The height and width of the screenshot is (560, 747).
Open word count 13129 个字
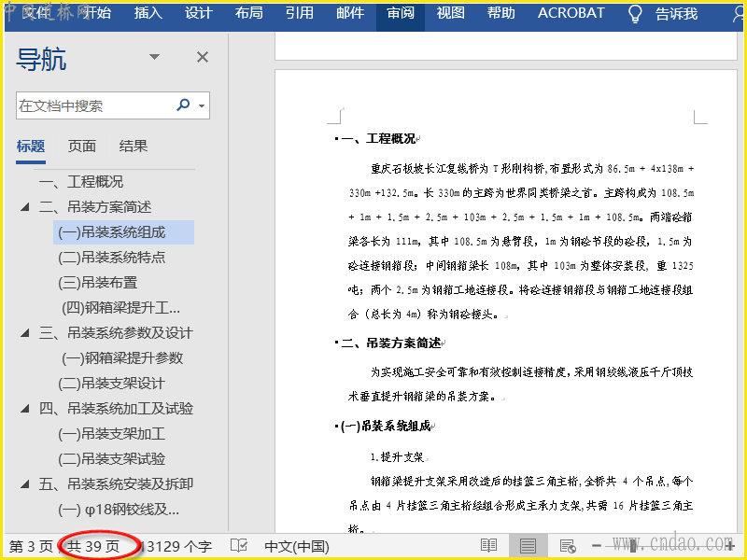click(177, 546)
